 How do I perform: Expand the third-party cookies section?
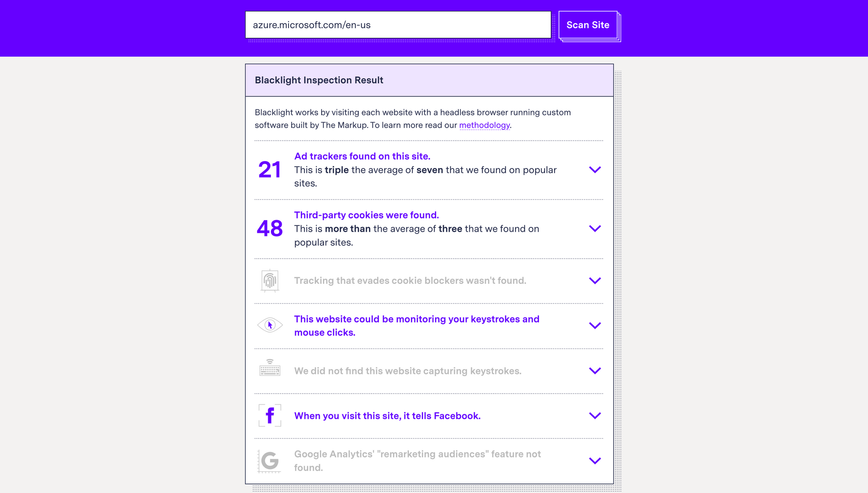pyautogui.click(x=595, y=229)
